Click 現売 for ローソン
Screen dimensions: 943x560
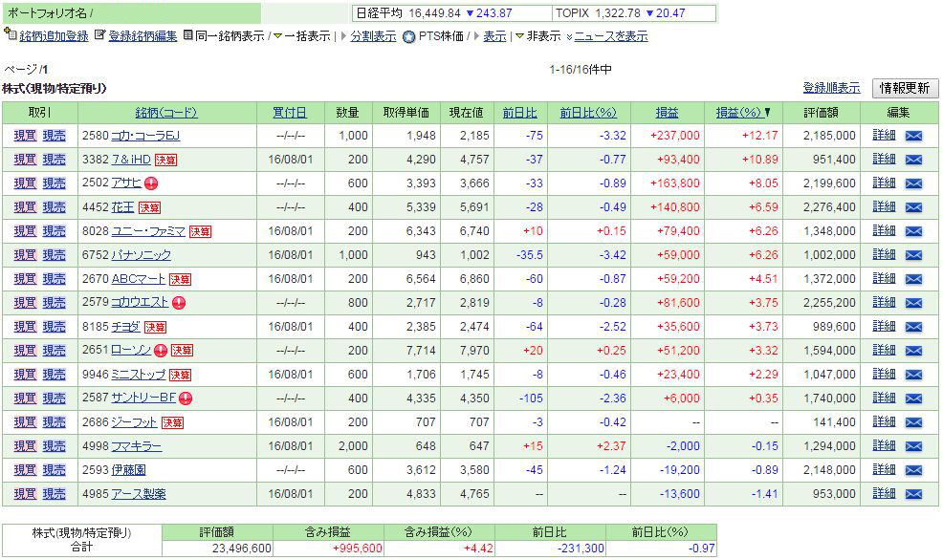coord(55,351)
